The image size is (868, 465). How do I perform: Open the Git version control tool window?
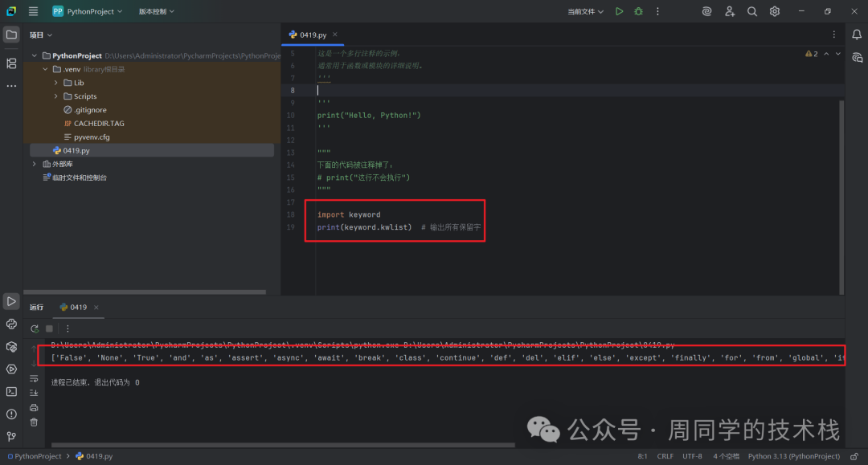[11, 437]
